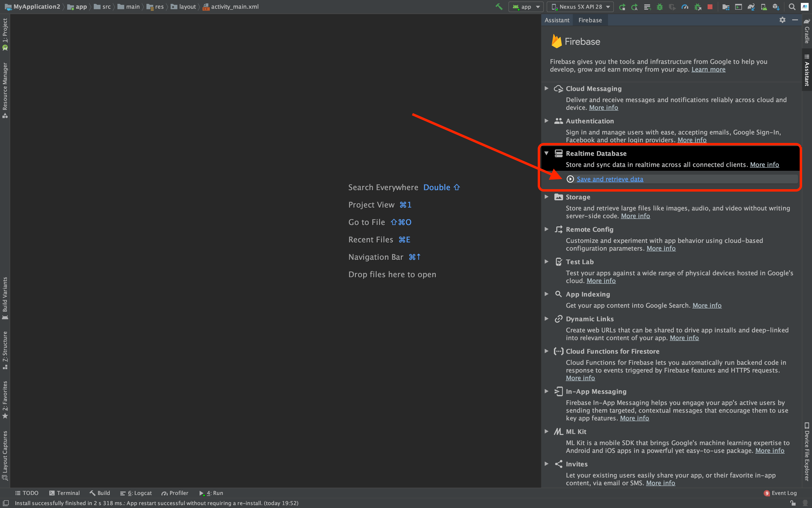The height and width of the screenshot is (508, 812).
Task: Expand the App Indexing section
Action: (x=547, y=294)
